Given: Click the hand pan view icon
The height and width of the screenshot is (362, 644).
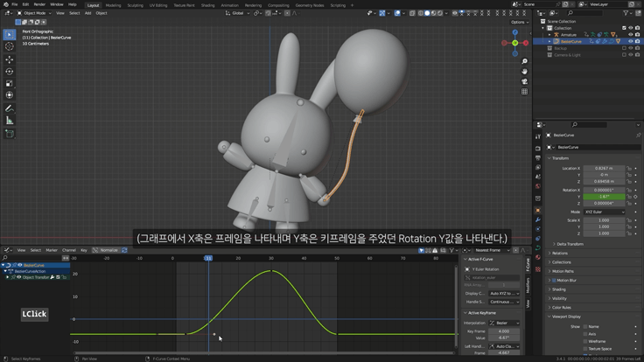Looking at the screenshot, I should (524, 72).
